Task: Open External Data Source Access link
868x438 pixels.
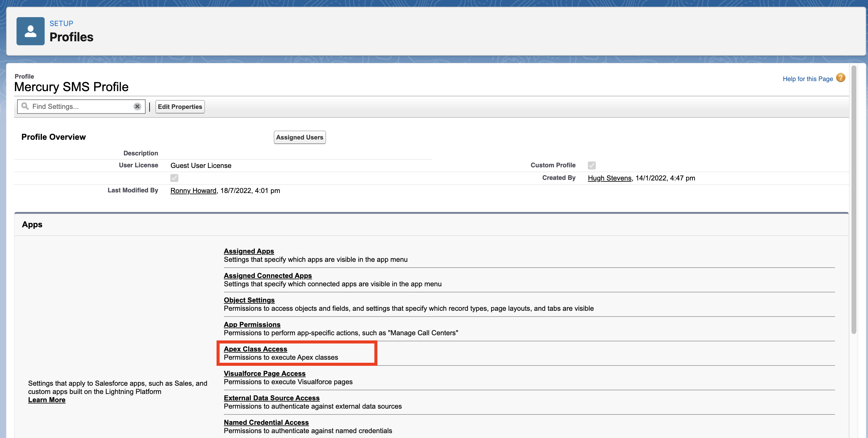Action: [x=272, y=398]
